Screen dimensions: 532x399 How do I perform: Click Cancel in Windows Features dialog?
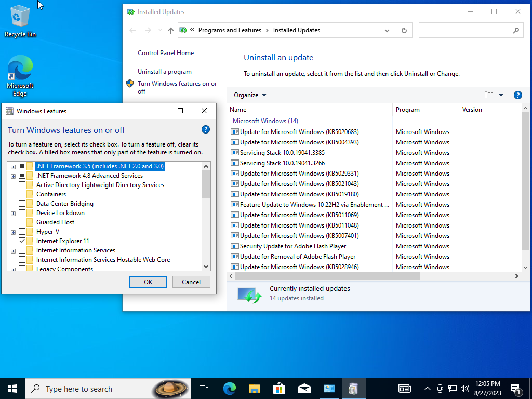pos(191,282)
